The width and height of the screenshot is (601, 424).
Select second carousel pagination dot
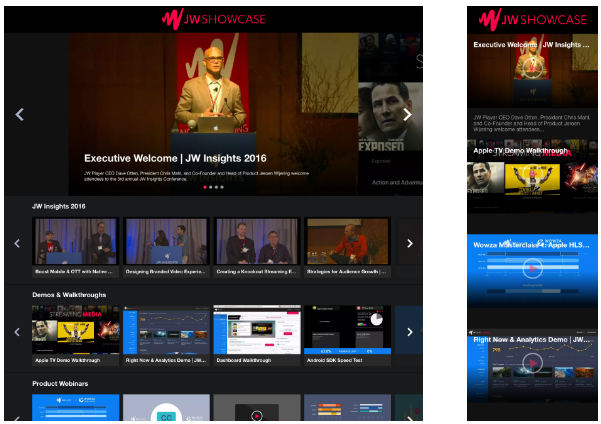(210, 187)
